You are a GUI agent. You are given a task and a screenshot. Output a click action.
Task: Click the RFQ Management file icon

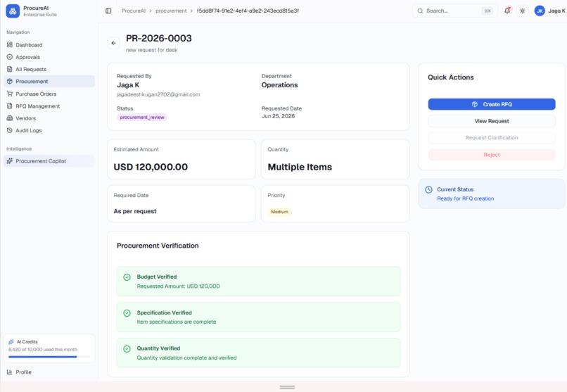pos(10,106)
